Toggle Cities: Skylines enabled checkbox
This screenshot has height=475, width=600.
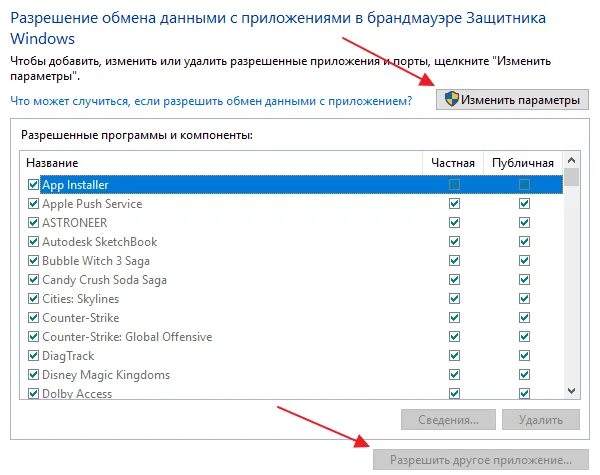[33, 299]
